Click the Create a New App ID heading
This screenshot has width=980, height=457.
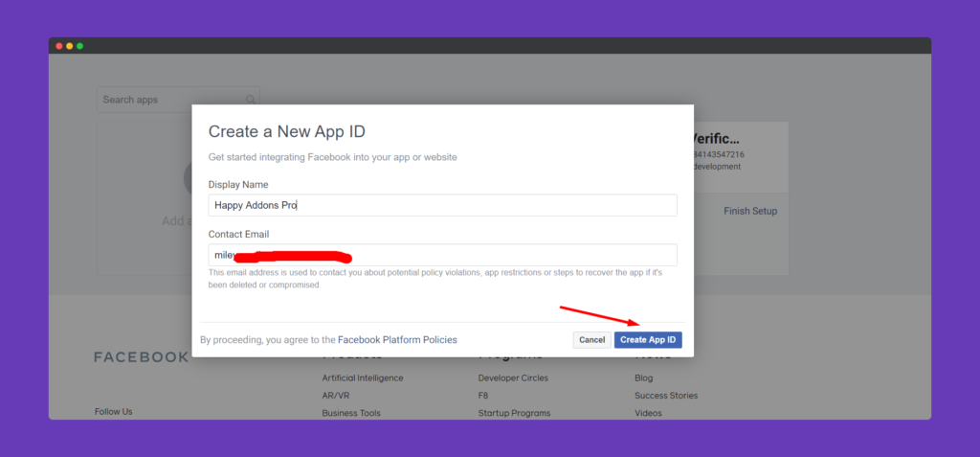(x=287, y=131)
